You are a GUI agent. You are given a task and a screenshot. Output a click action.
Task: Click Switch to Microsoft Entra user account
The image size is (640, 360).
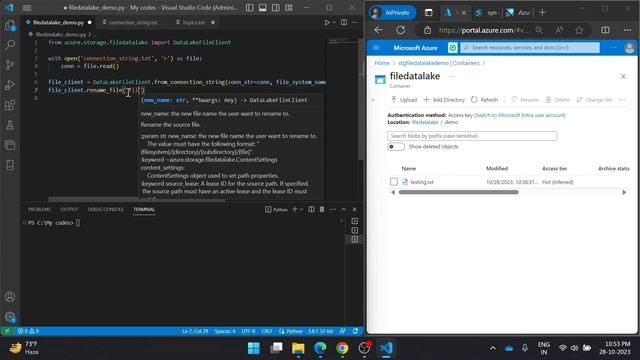[520, 115]
